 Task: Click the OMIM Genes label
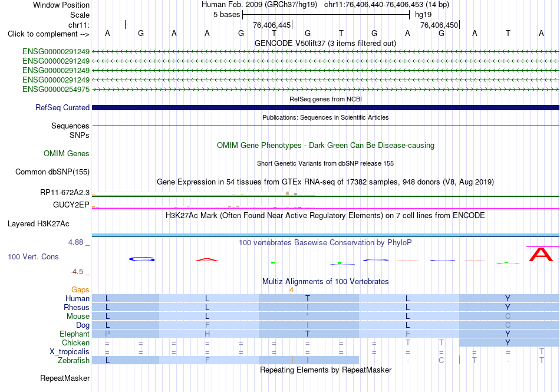(x=67, y=153)
